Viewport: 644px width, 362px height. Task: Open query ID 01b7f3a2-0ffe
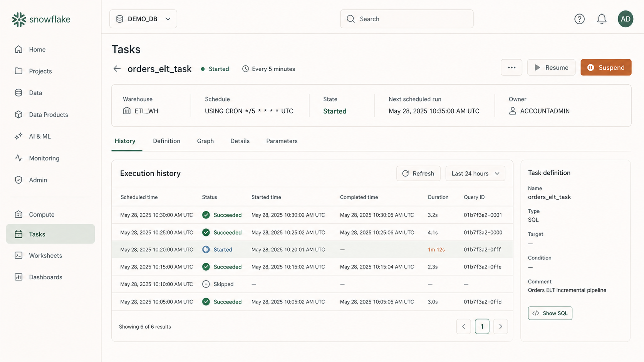pos(483,267)
